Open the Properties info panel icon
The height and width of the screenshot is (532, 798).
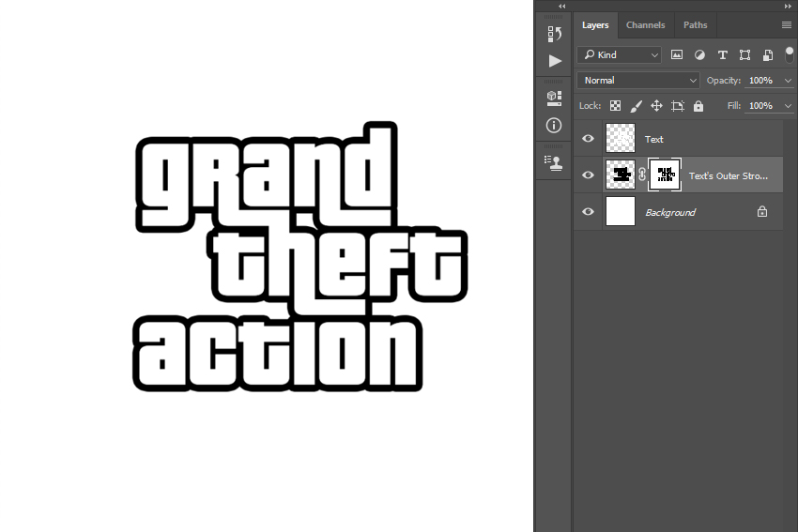tap(555, 125)
